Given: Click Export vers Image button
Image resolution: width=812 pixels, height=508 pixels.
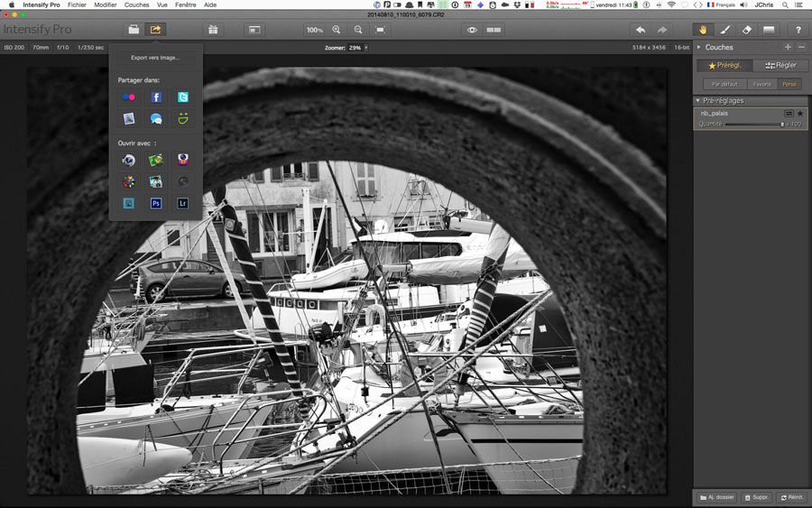Looking at the screenshot, I should tap(155, 58).
